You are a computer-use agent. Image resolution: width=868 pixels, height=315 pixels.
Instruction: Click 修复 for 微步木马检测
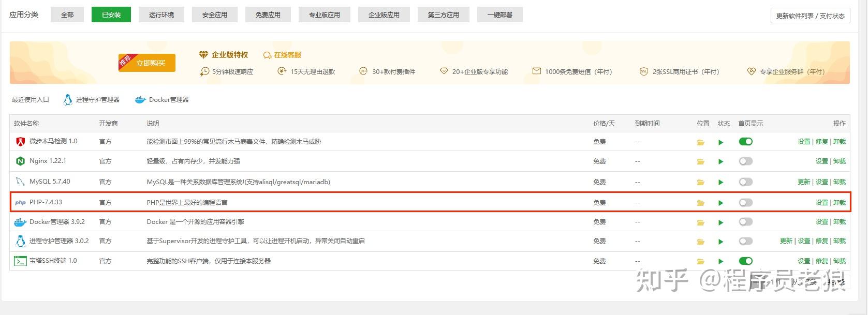[822, 141]
